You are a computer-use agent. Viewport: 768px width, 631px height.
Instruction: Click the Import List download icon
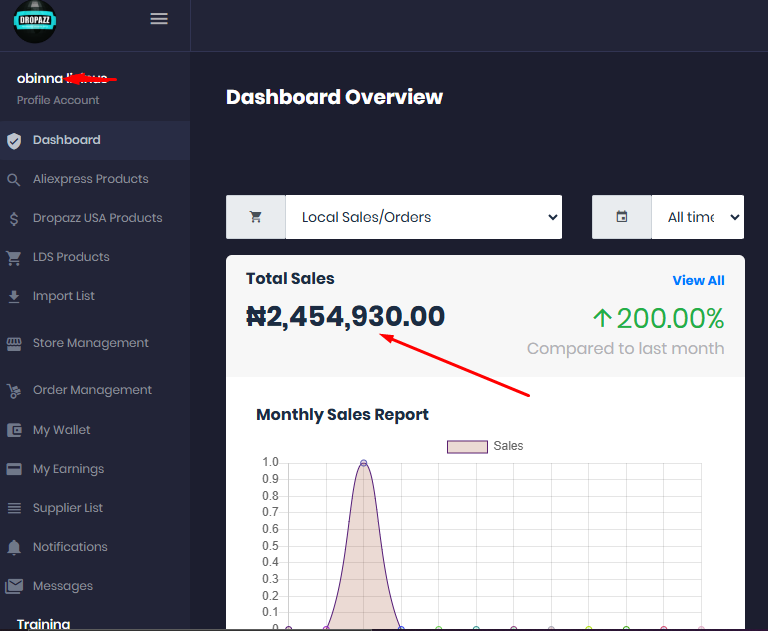[x=14, y=297]
